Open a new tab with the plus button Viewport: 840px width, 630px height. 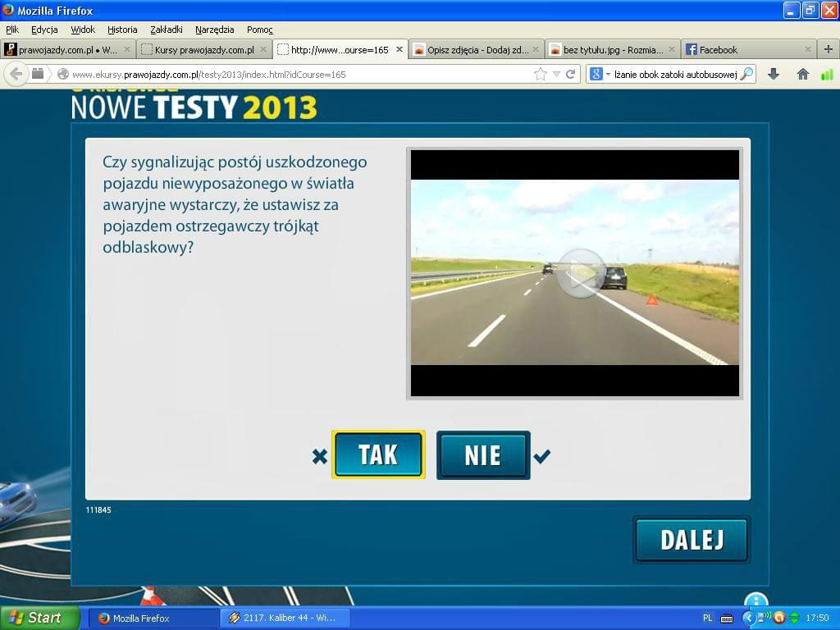coord(829,49)
